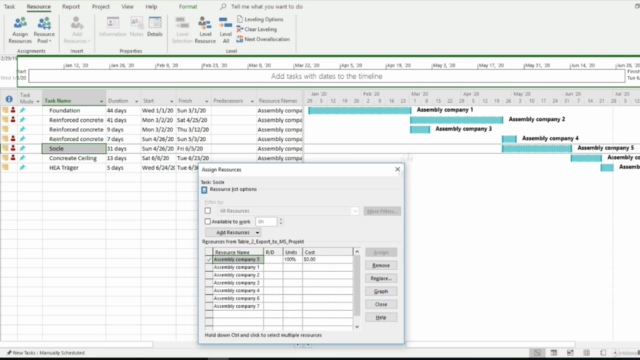
Task: Open the Task Mode column dropdown arrow
Action: pos(38,101)
